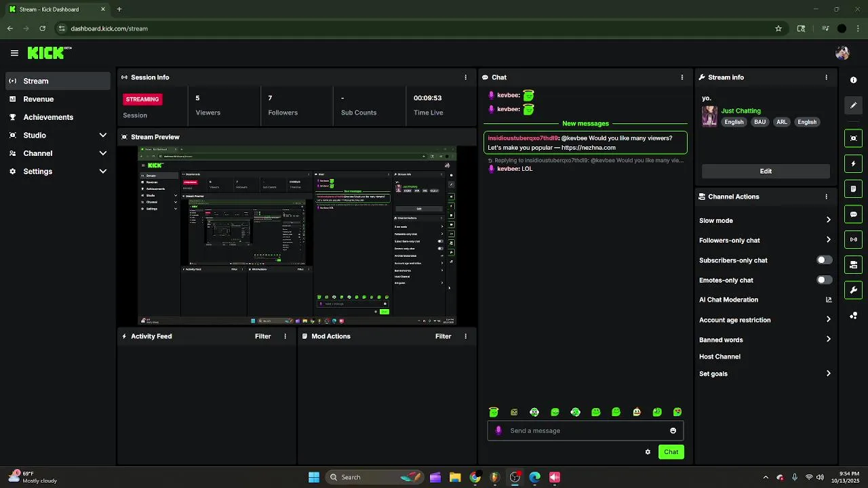
Task: Open Stream info three-dot options
Action: tap(826, 77)
